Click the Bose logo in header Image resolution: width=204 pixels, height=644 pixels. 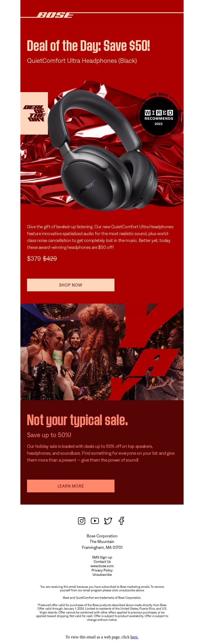pyautogui.click(x=55, y=15)
